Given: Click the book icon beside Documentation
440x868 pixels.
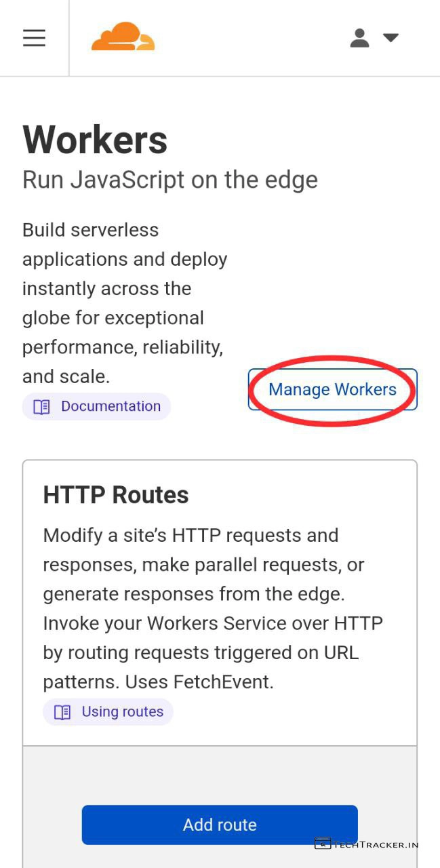Looking at the screenshot, I should click(42, 407).
